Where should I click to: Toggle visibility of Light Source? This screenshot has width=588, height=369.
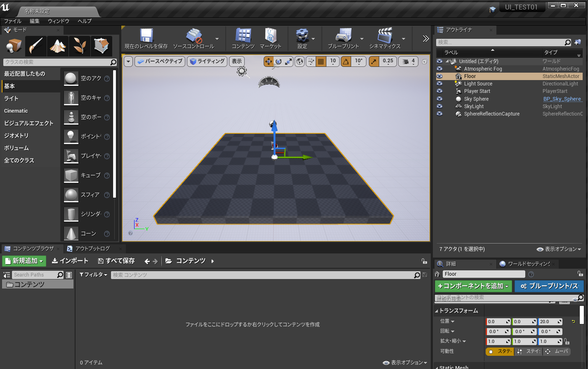[x=440, y=84]
